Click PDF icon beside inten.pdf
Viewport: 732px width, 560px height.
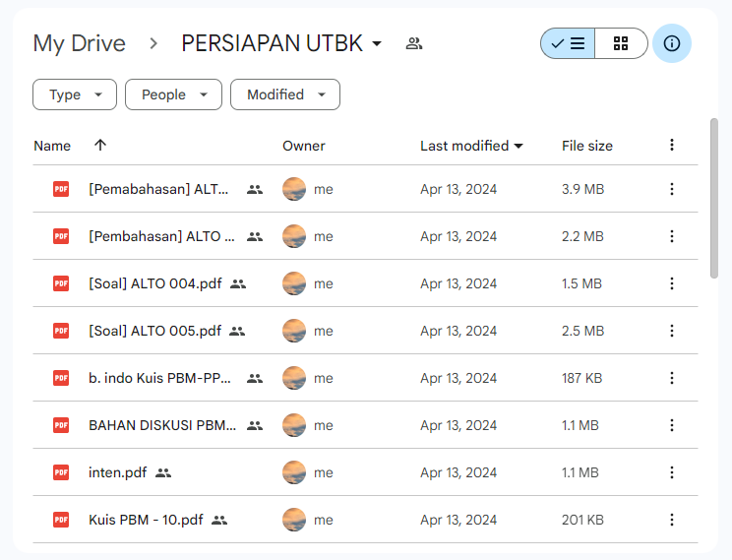(61, 472)
